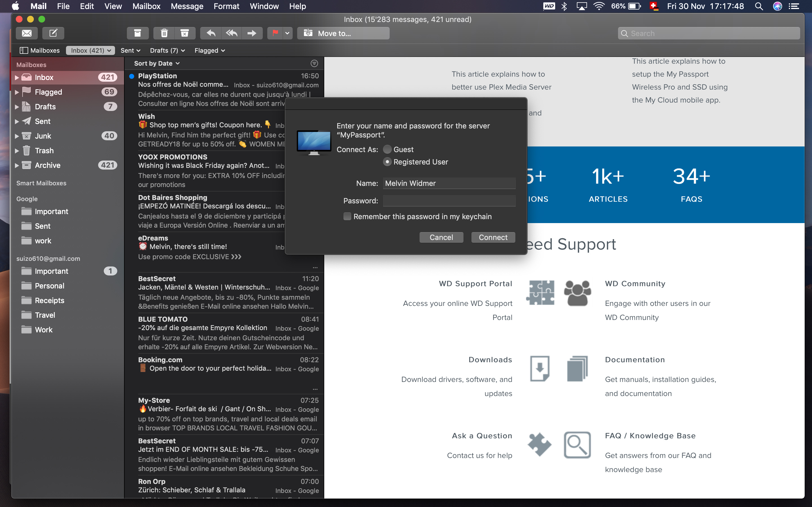Click the Cancel button
The image size is (812, 507).
point(440,237)
